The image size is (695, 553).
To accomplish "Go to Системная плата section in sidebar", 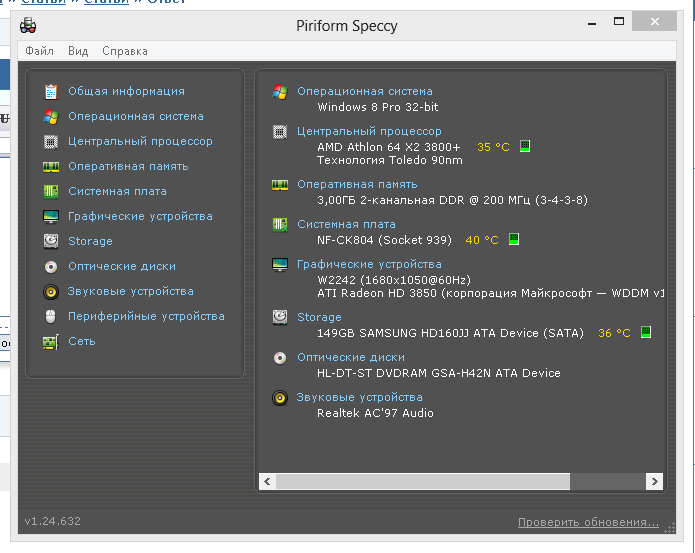I will click(x=117, y=191).
